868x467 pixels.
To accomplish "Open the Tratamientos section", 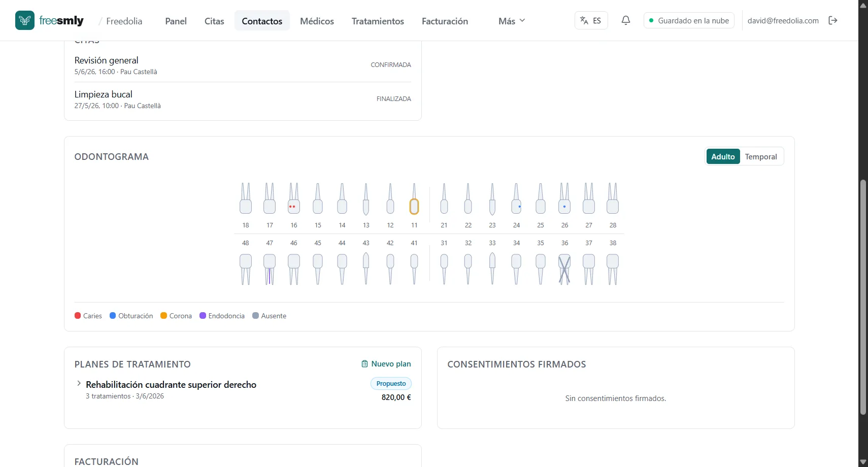I will coord(378,21).
